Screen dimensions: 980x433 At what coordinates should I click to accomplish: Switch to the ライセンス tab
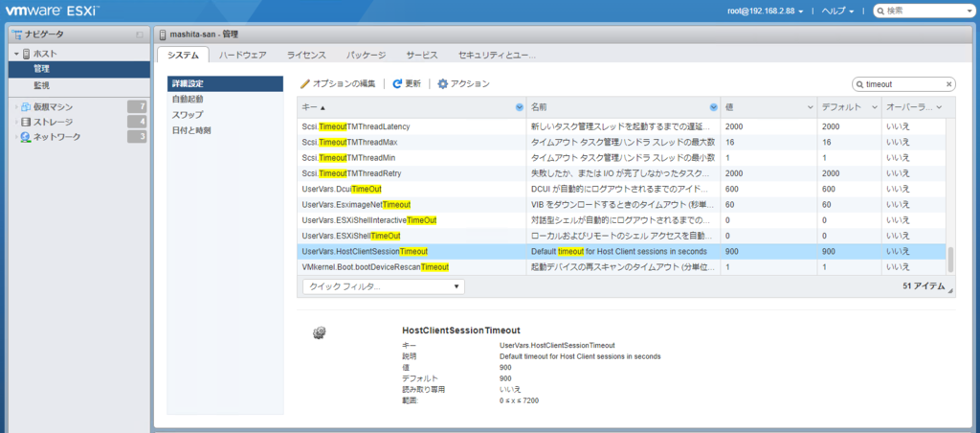coord(306,55)
